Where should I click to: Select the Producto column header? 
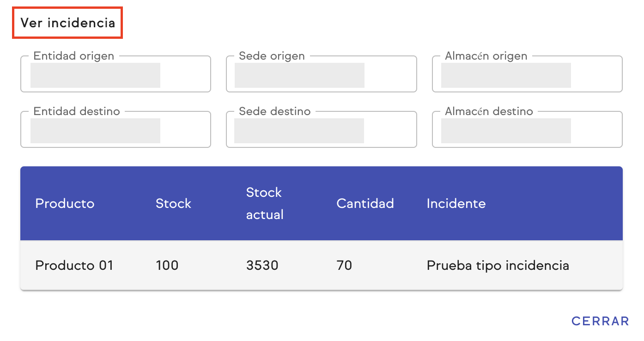click(65, 203)
